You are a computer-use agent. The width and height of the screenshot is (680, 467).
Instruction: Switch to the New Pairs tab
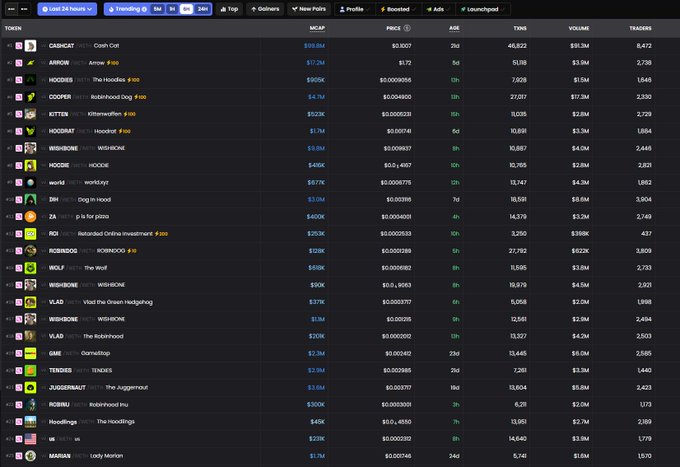tap(309, 9)
